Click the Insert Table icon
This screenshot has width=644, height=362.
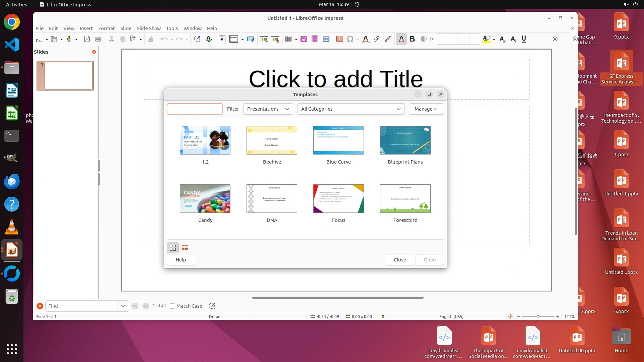[x=288, y=39]
